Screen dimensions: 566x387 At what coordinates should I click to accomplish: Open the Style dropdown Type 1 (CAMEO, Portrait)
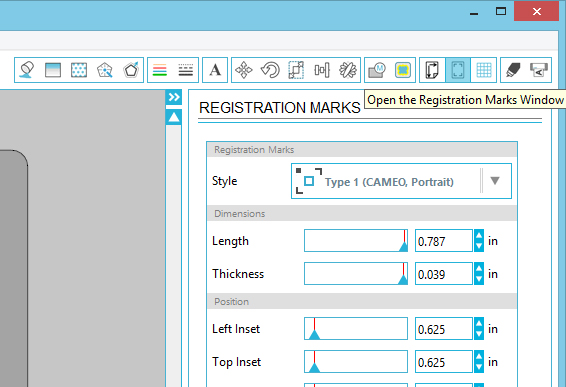pyautogui.click(x=401, y=181)
